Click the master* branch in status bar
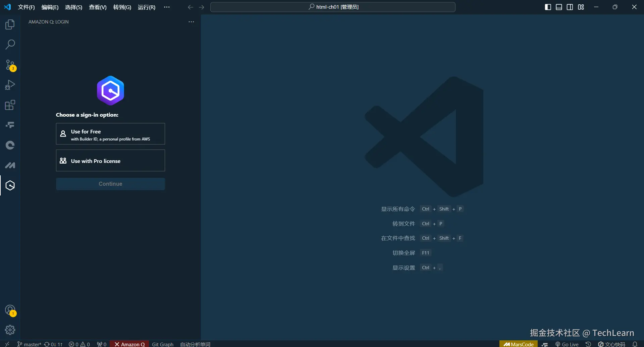644x347 pixels. tap(29, 344)
